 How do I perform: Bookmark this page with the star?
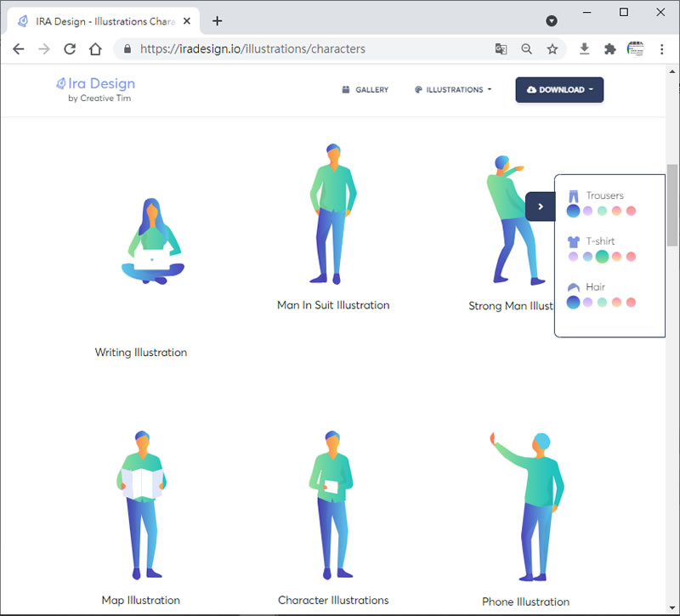tap(552, 49)
